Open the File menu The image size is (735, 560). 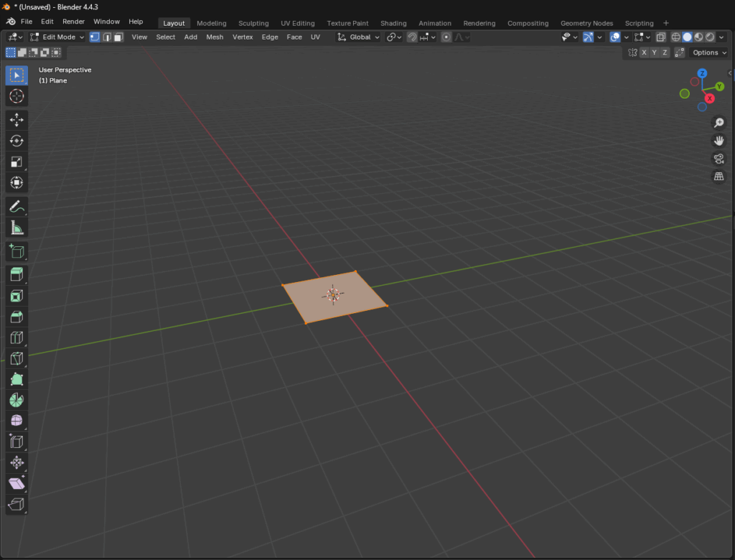coord(27,22)
